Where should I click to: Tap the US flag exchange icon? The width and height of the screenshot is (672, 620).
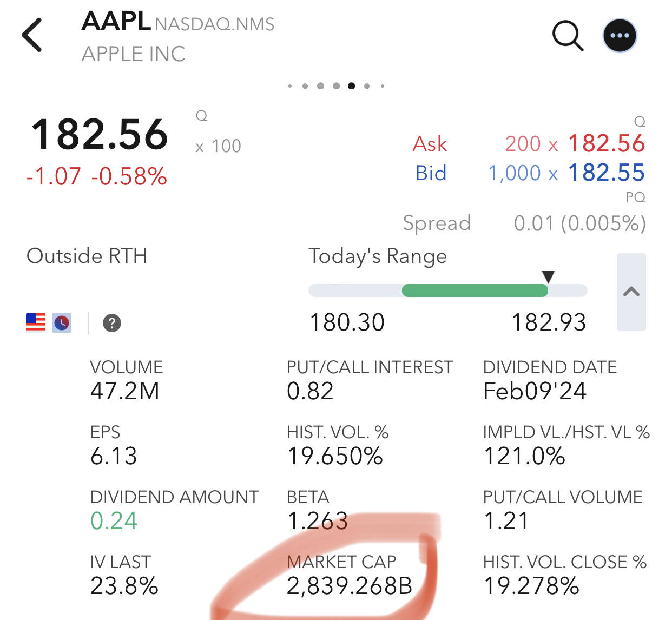click(36, 322)
